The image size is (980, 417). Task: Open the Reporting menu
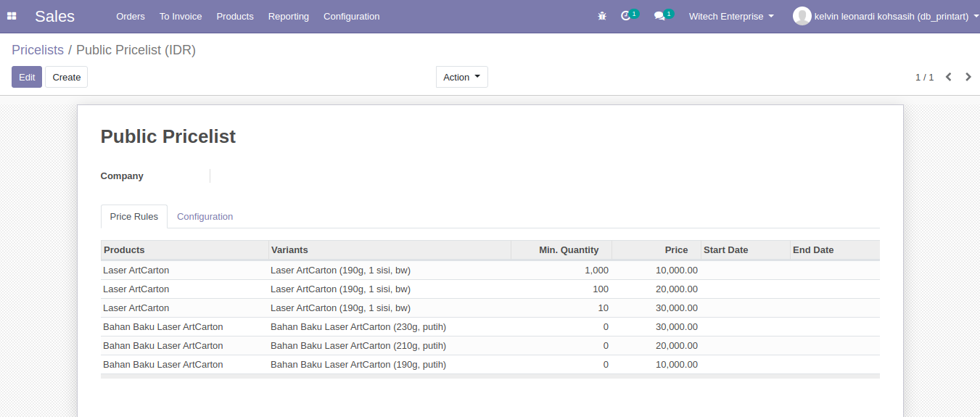(288, 16)
